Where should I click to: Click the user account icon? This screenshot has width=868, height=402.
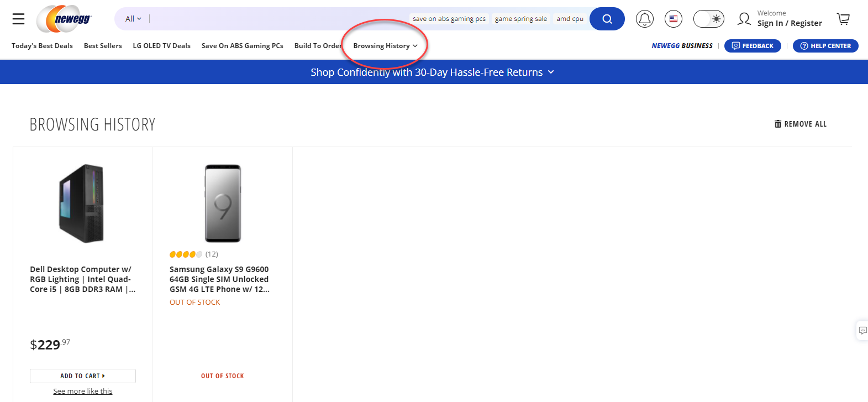pos(744,19)
